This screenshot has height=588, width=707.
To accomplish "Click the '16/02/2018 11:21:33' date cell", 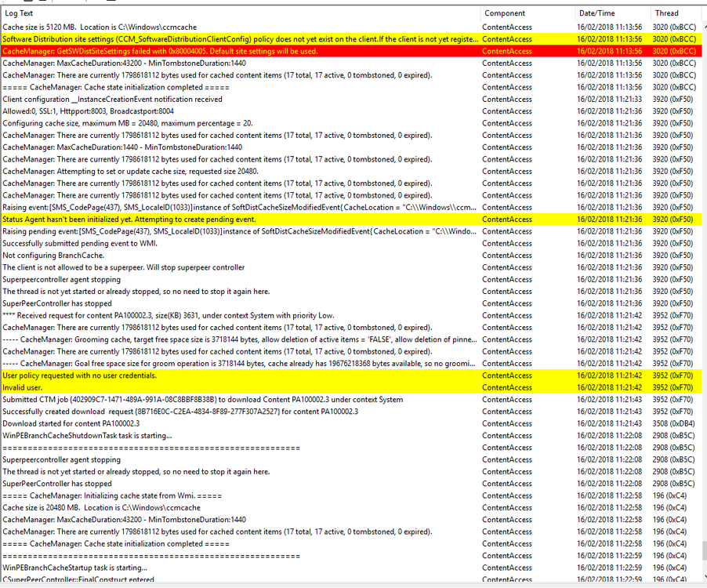I will 609,100.
